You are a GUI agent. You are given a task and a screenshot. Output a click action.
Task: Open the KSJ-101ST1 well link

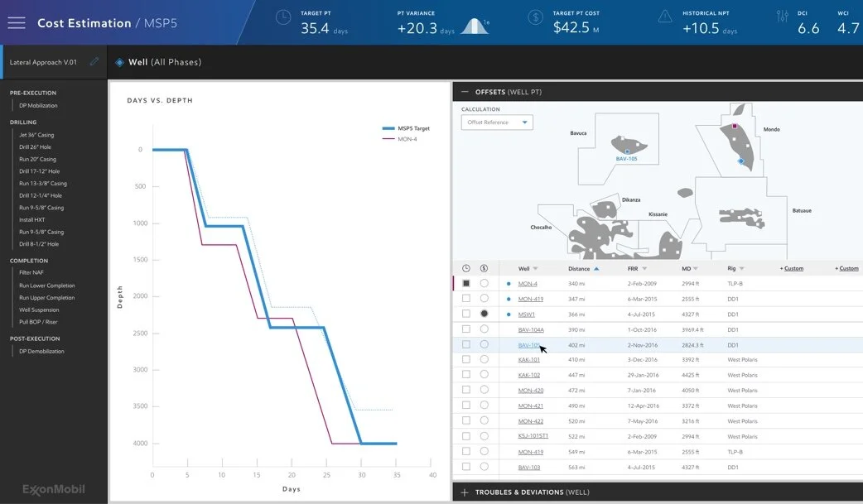point(533,436)
